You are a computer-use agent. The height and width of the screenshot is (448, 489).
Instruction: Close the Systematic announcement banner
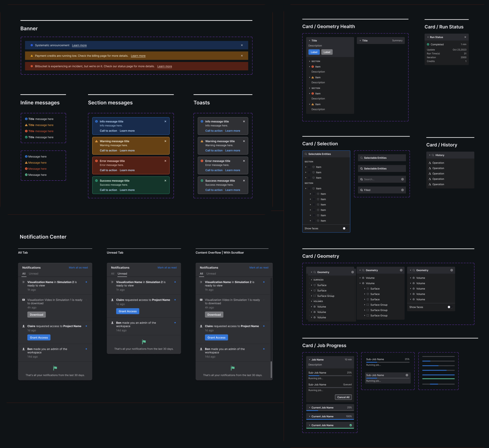[x=242, y=45]
